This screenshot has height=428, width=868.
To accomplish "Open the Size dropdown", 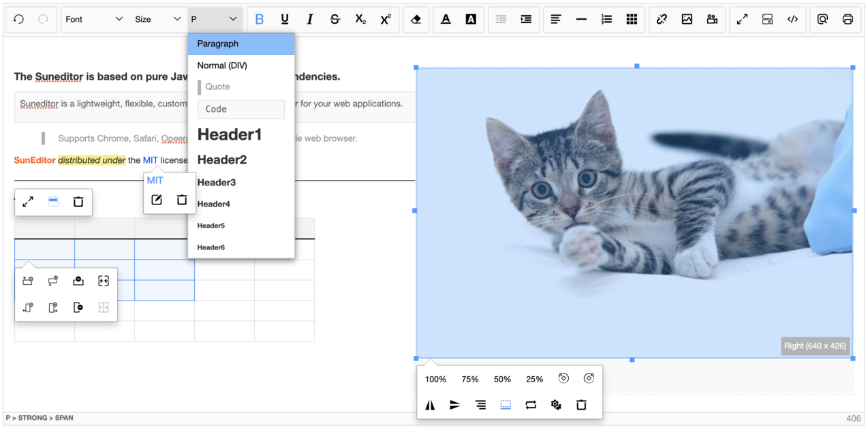I will pyautogui.click(x=158, y=19).
